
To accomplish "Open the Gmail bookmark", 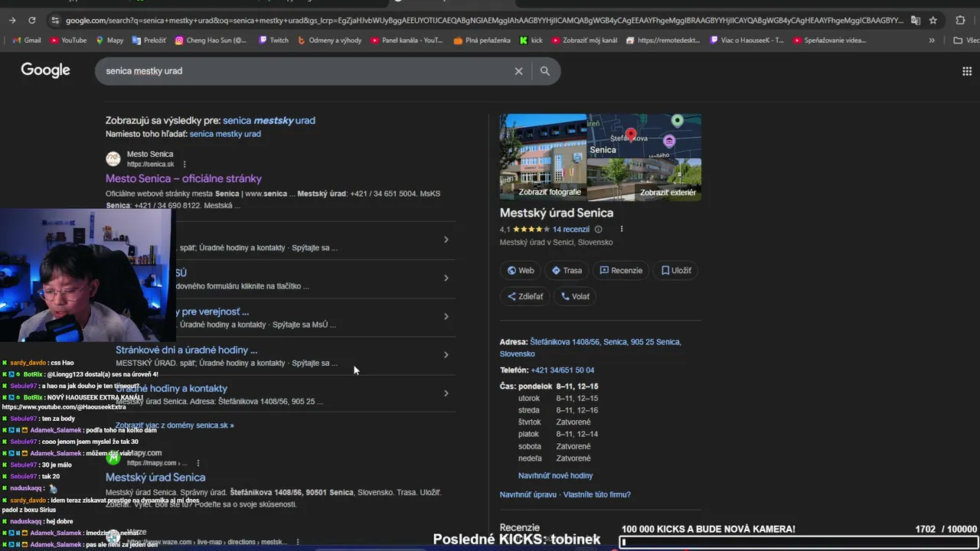I will pos(27,40).
